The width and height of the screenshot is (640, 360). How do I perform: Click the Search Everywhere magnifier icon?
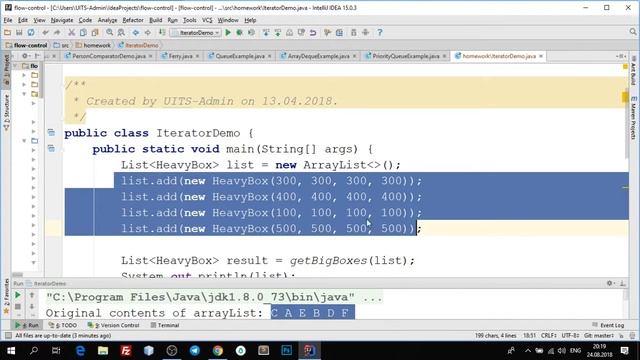633,32
